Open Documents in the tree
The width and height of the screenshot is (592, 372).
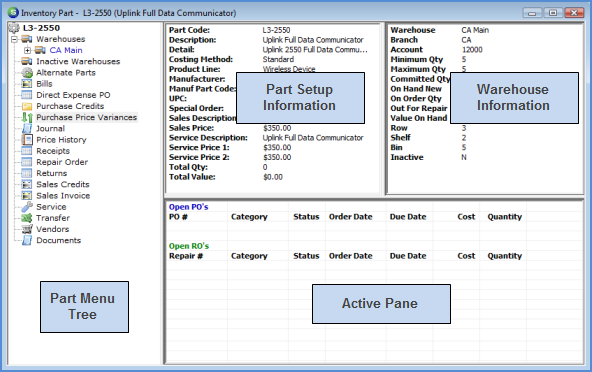59,240
